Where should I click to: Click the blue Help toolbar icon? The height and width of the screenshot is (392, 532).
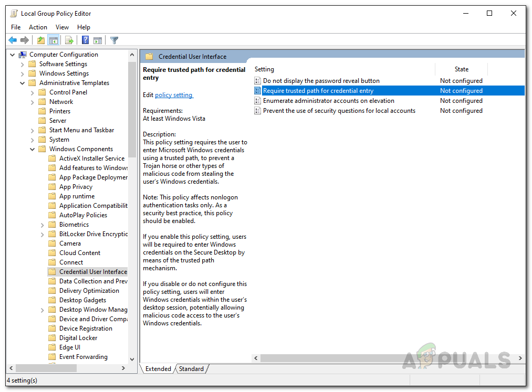pyautogui.click(x=86, y=40)
